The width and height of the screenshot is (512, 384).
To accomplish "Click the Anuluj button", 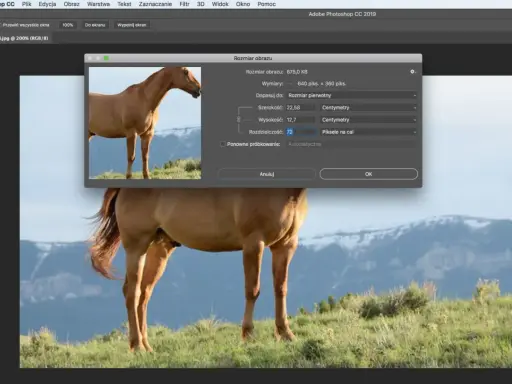I will tap(267, 174).
